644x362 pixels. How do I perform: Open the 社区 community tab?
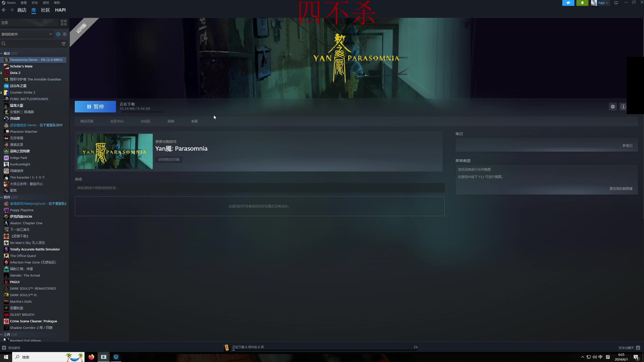pos(45,10)
